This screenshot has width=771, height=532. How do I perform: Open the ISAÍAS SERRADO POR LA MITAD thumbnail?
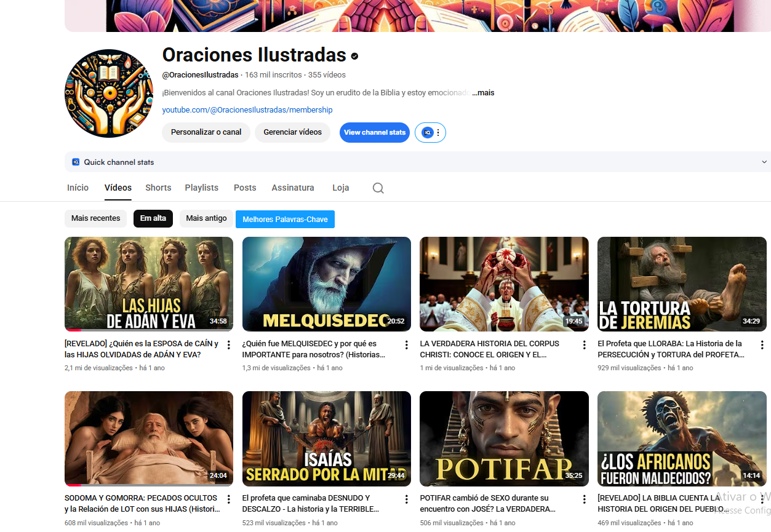[x=327, y=439]
